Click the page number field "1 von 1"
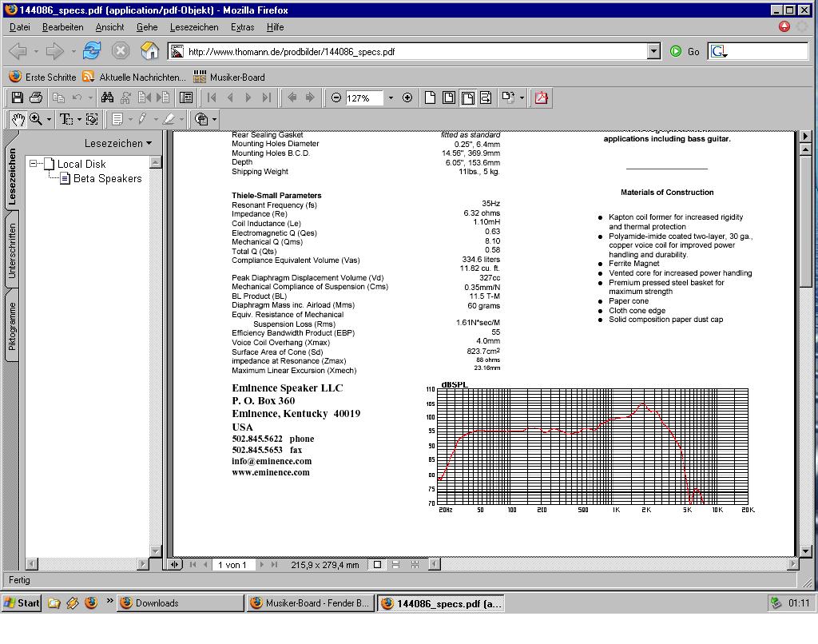 232,564
